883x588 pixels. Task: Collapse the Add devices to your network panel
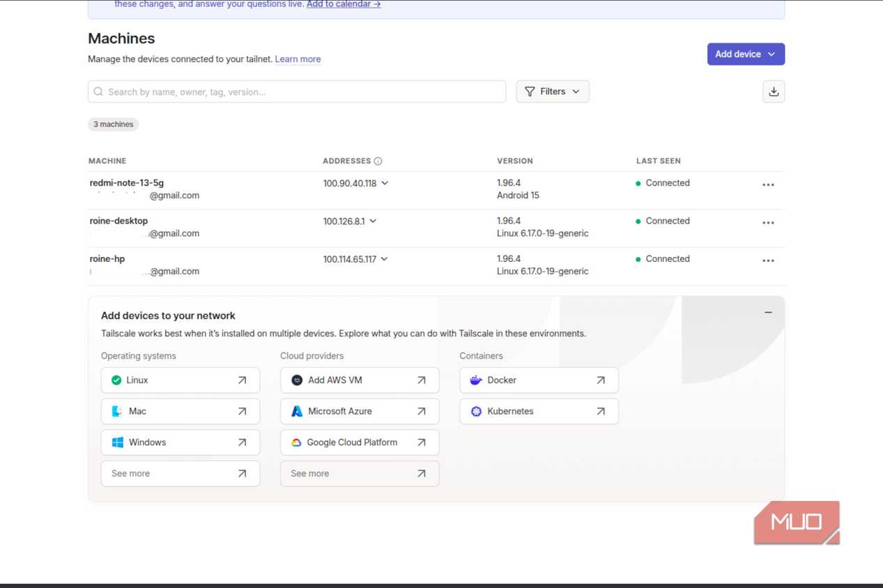pos(768,313)
